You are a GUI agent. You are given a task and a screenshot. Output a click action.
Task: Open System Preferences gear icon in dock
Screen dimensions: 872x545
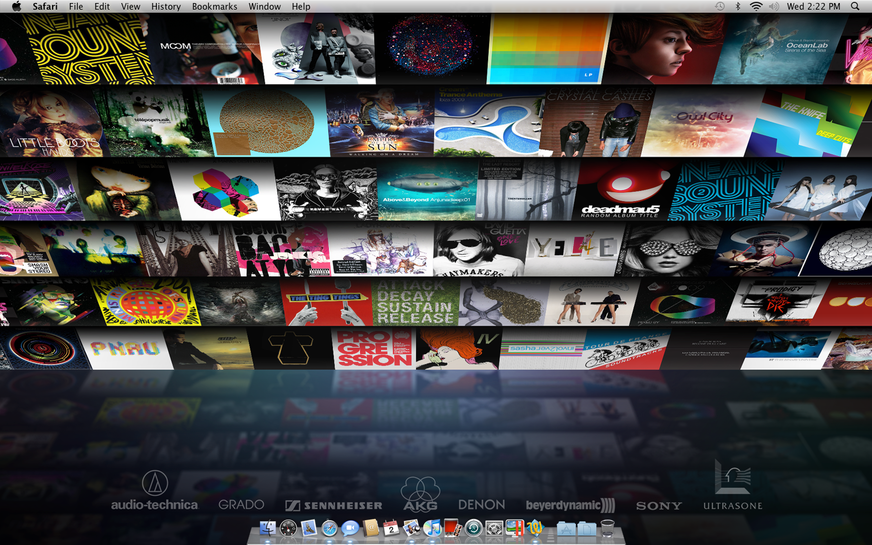pos(494,528)
